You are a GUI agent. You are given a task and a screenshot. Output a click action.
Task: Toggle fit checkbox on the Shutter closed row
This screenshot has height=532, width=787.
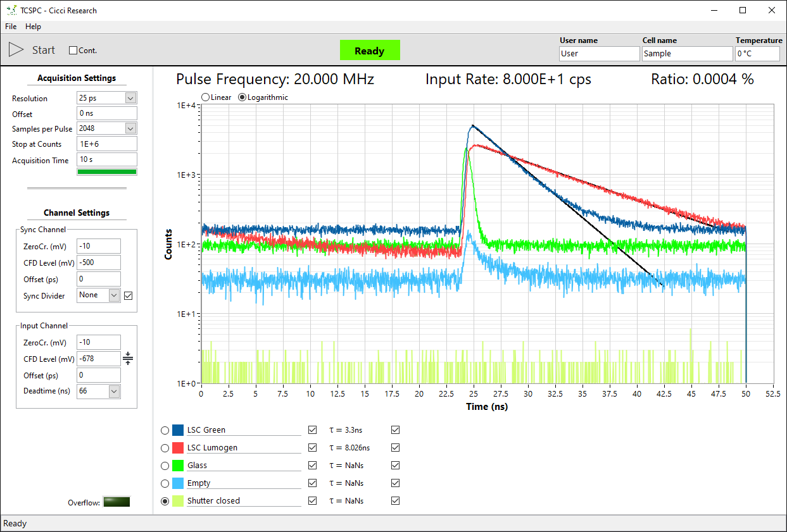pos(396,501)
